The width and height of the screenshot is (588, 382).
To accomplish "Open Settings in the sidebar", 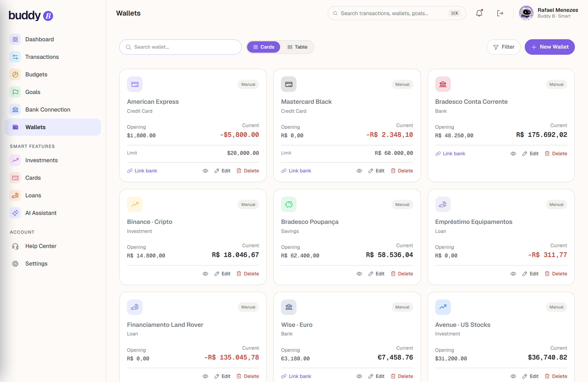I will 53,264.
